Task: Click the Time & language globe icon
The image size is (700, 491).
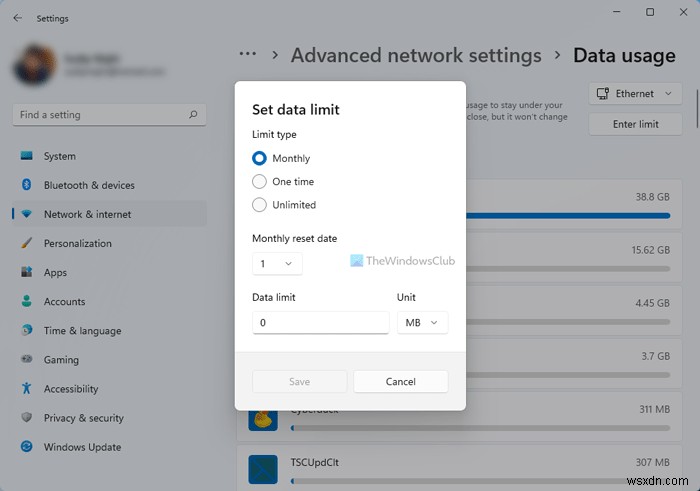Action: pos(26,330)
